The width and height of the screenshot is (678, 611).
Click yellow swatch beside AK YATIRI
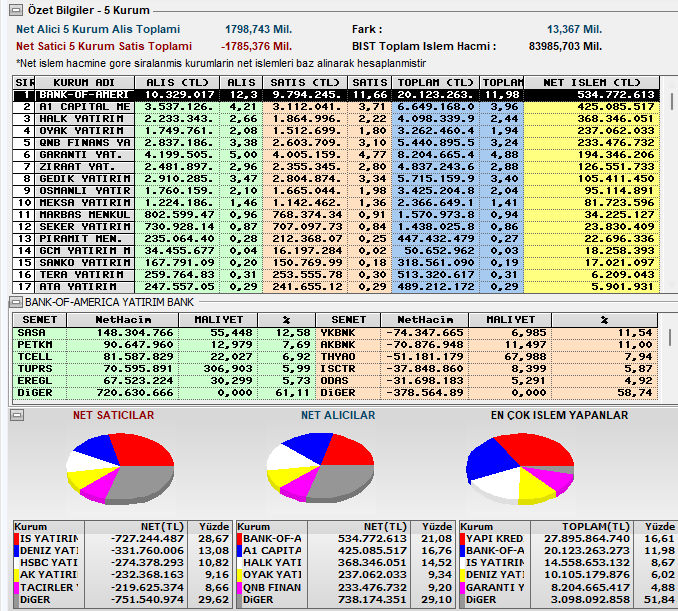(x=16, y=575)
